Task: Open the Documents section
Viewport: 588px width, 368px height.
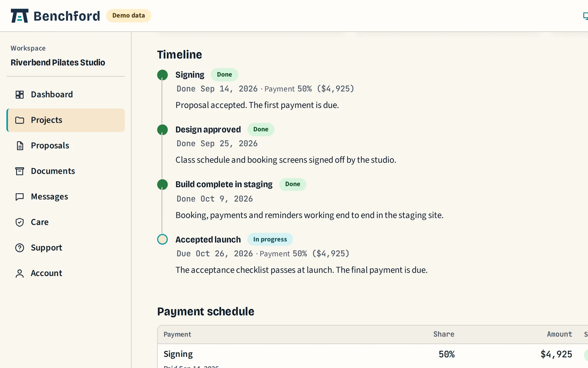Action: 66,171
